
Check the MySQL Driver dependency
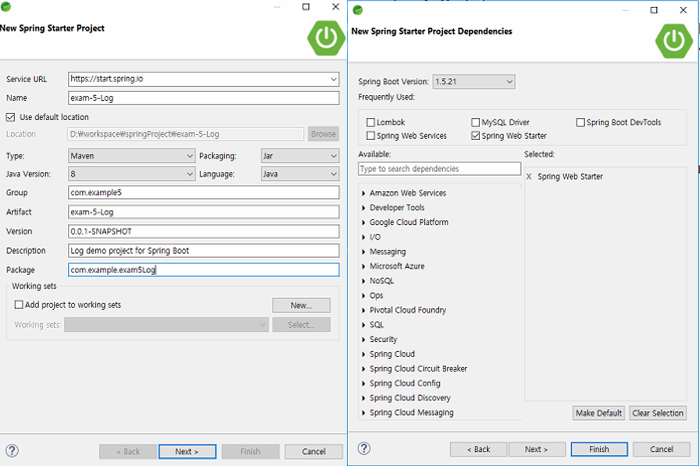pos(475,122)
